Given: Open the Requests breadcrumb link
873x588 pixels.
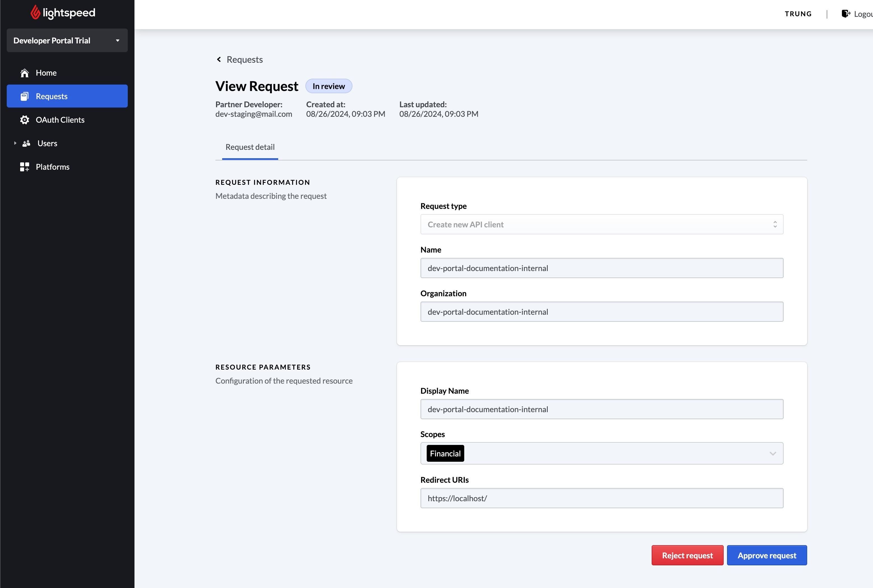Looking at the screenshot, I should click(244, 59).
